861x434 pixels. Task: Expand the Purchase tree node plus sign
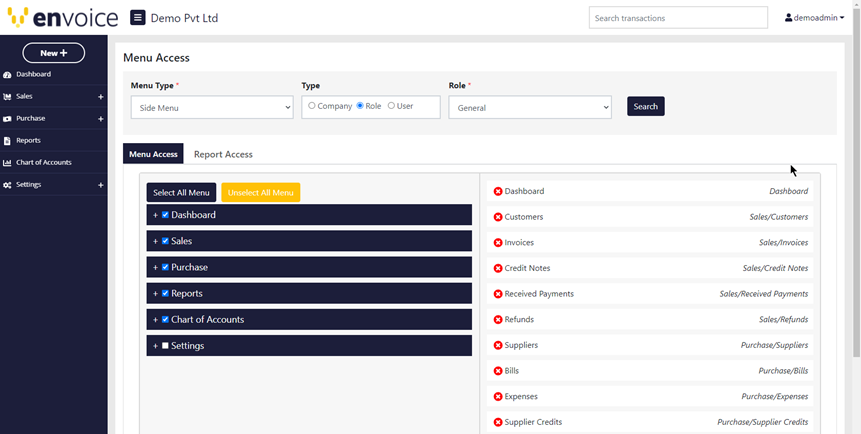155,268
